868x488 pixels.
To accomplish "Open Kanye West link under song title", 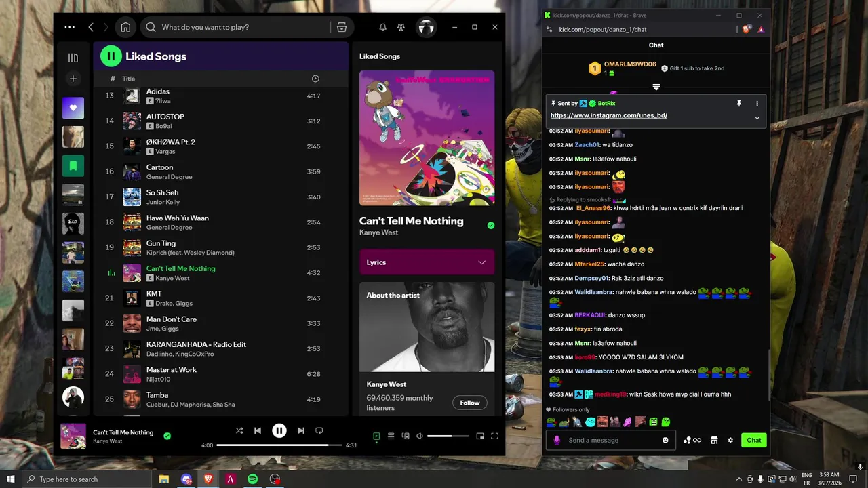I will click(x=379, y=232).
